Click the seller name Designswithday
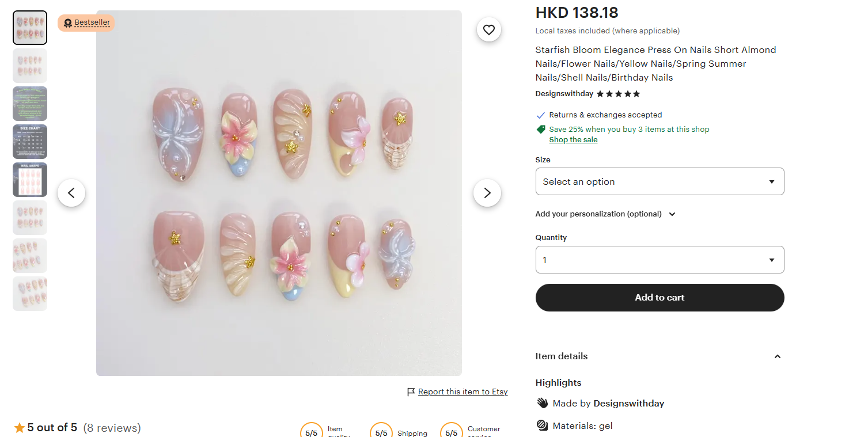This screenshot has width=868, height=437. [x=564, y=93]
